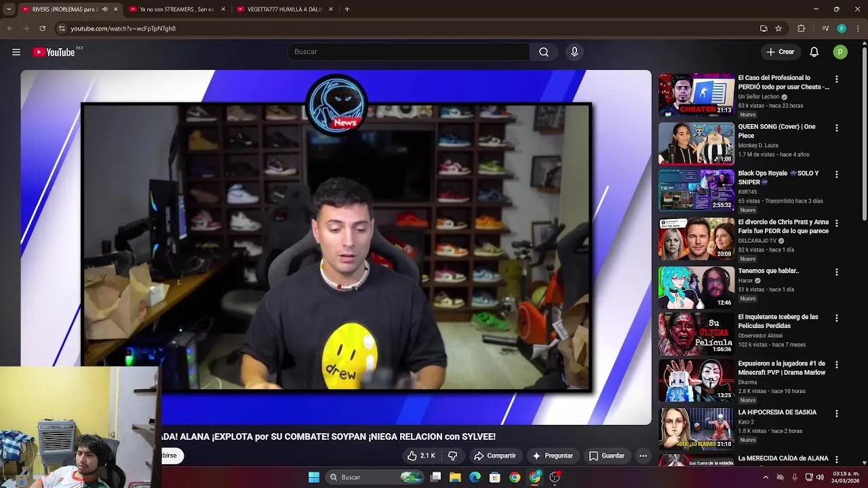Open options for Chris Pratt divorce video
This screenshot has height=488, width=868.
point(836,224)
